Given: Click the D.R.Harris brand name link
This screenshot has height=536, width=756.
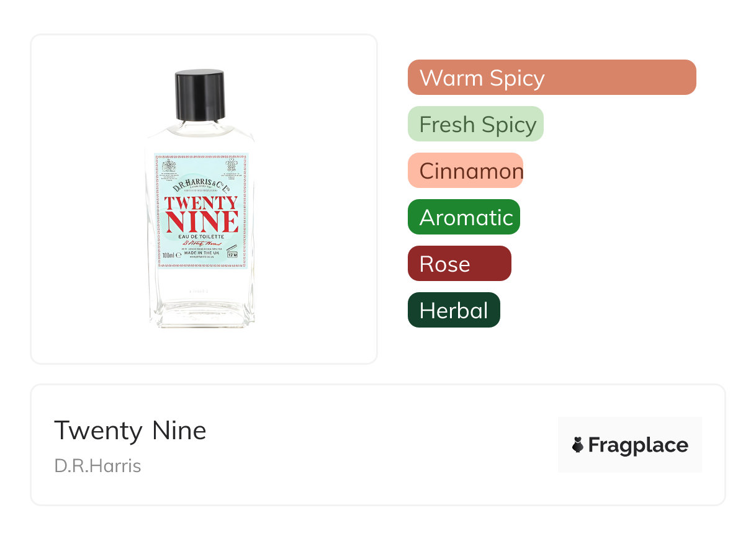Looking at the screenshot, I should coord(97,465).
